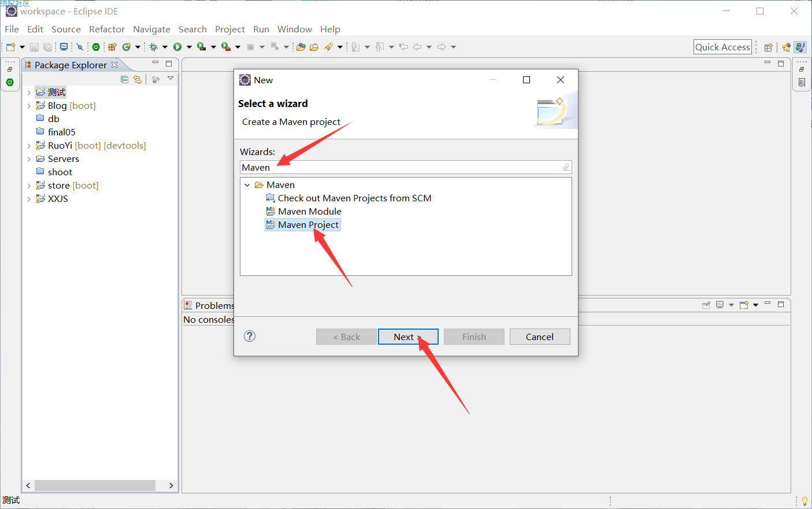Viewport: 812px width, 509px height.
Task: Expand the 测试 project node
Action: point(29,92)
